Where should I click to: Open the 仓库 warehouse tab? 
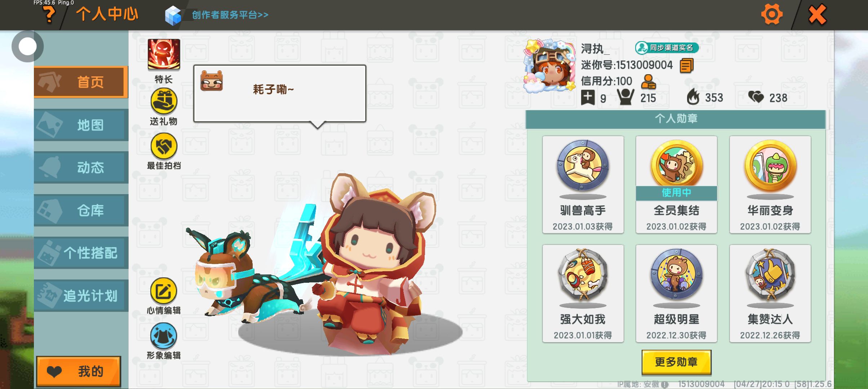tap(81, 210)
